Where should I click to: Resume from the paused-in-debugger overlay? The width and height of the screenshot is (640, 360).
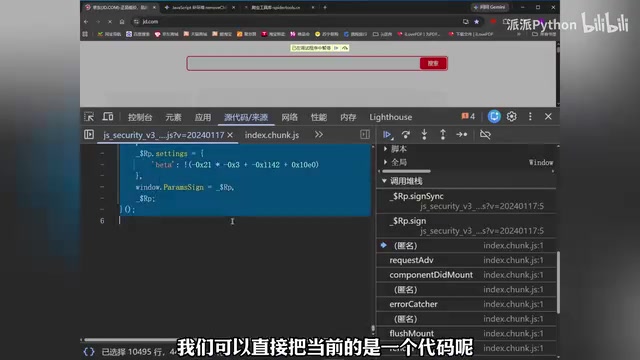pos(336,48)
